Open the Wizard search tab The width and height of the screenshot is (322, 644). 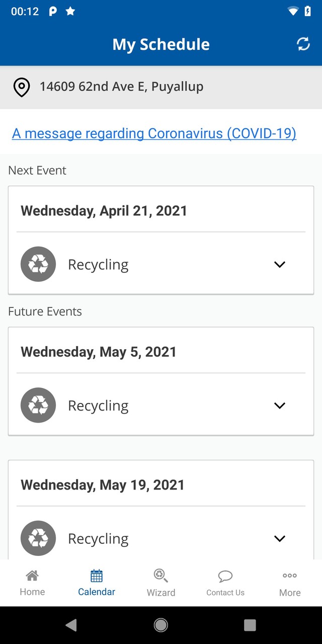(161, 583)
